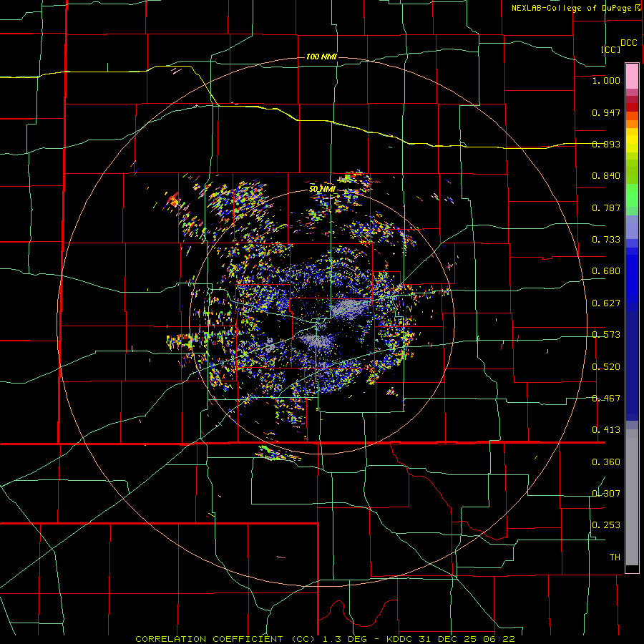This screenshot has height=644, width=644.
Task: Click the pink segment of the color bar
Action: (x=632, y=77)
